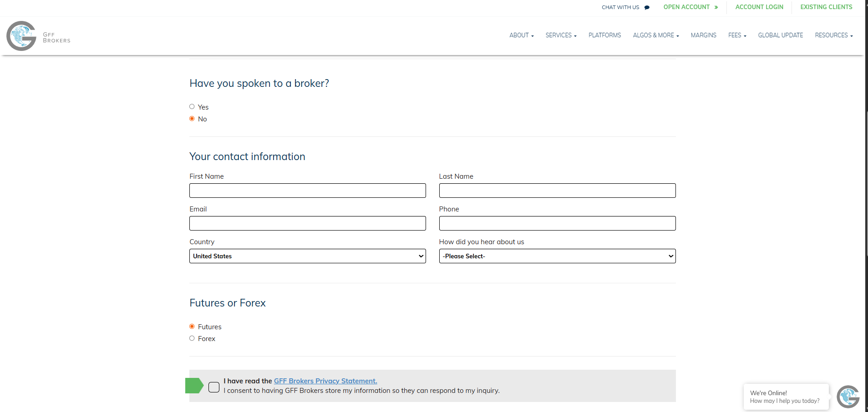Open the Services navigation menu

point(561,35)
